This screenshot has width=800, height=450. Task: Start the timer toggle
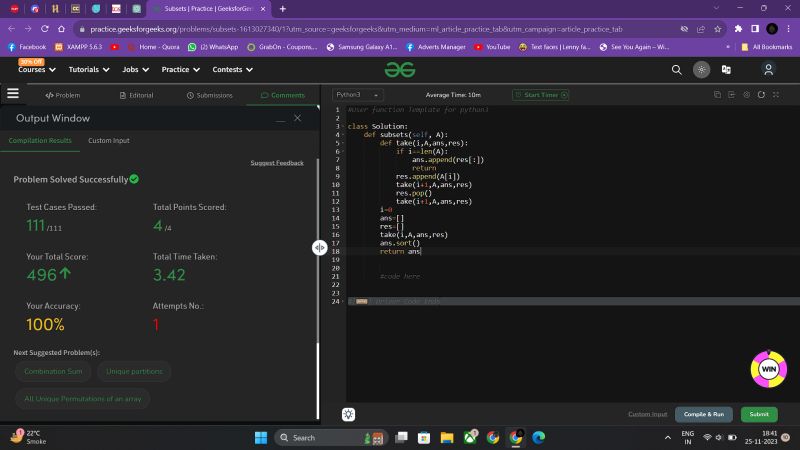pos(540,95)
